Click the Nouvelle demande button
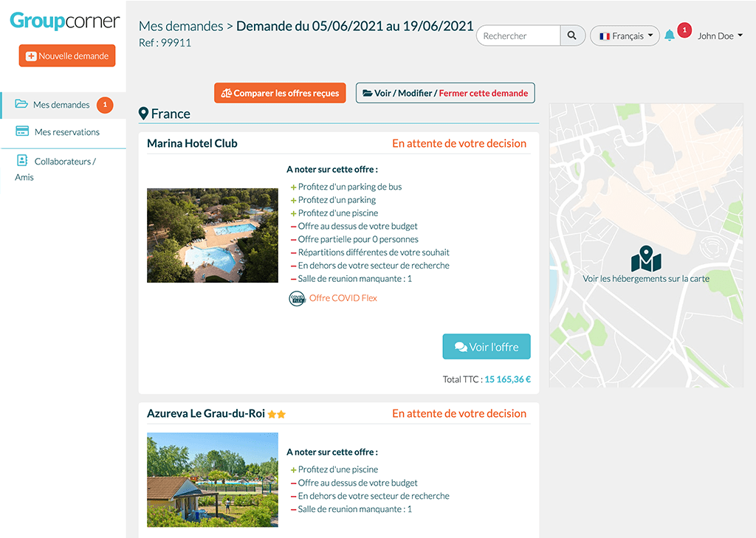756x538 pixels. pos(67,56)
